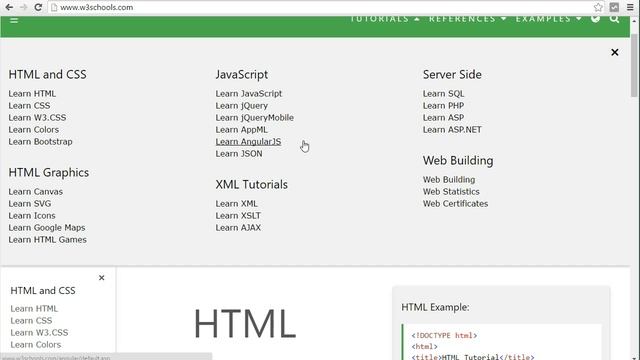The image size is (640, 360).
Task: Open Learn JavaScript tutorial link
Action: (249, 93)
